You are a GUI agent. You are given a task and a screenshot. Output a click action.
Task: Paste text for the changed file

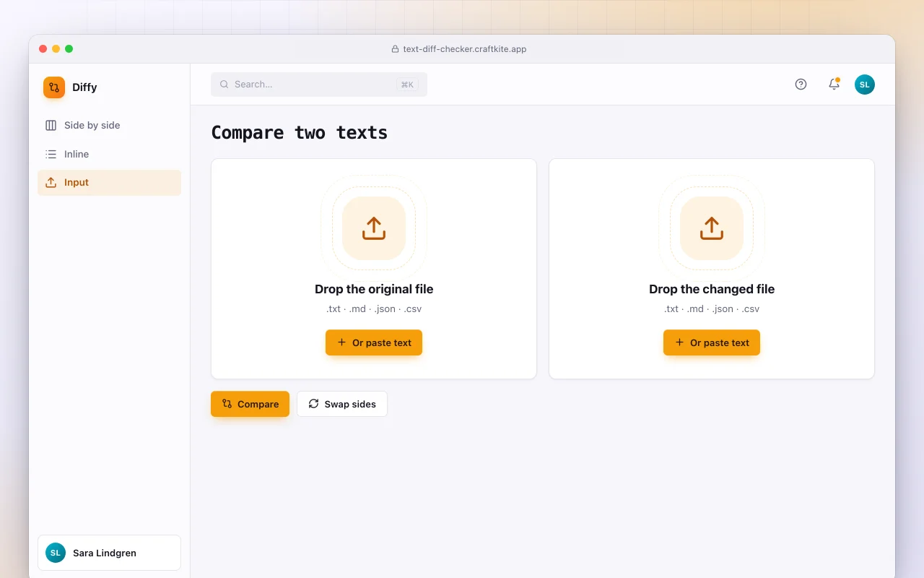point(712,342)
